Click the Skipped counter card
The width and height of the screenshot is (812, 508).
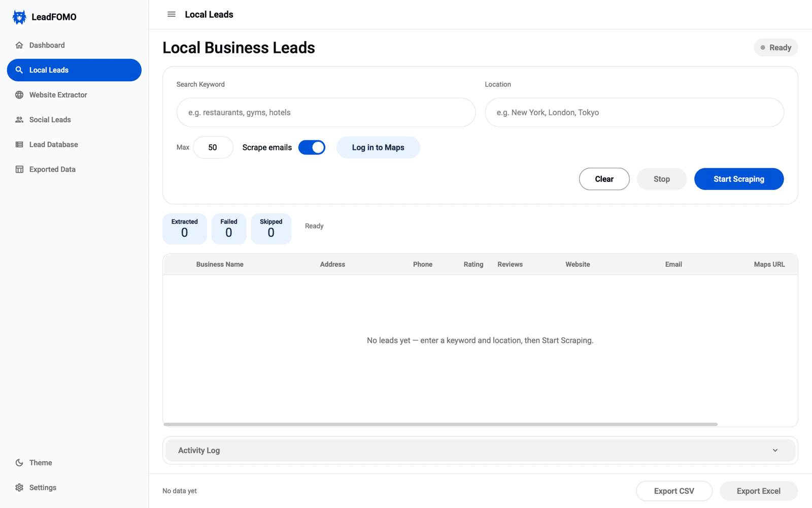tap(271, 229)
